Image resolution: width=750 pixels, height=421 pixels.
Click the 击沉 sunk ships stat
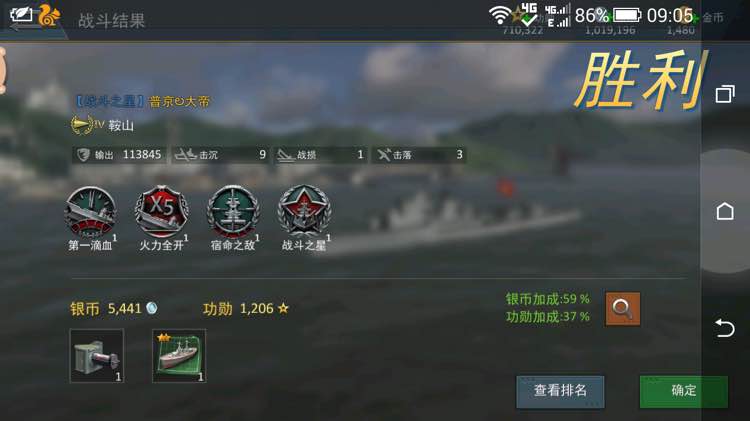(221, 155)
